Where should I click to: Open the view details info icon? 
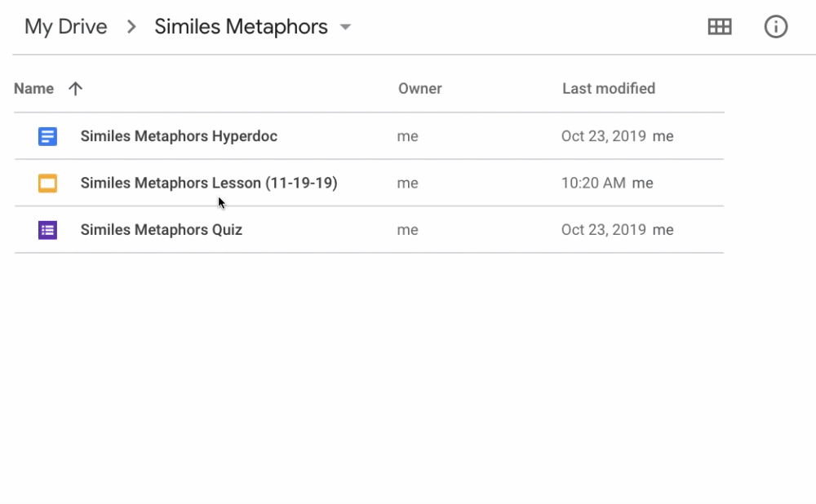tap(775, 27)
